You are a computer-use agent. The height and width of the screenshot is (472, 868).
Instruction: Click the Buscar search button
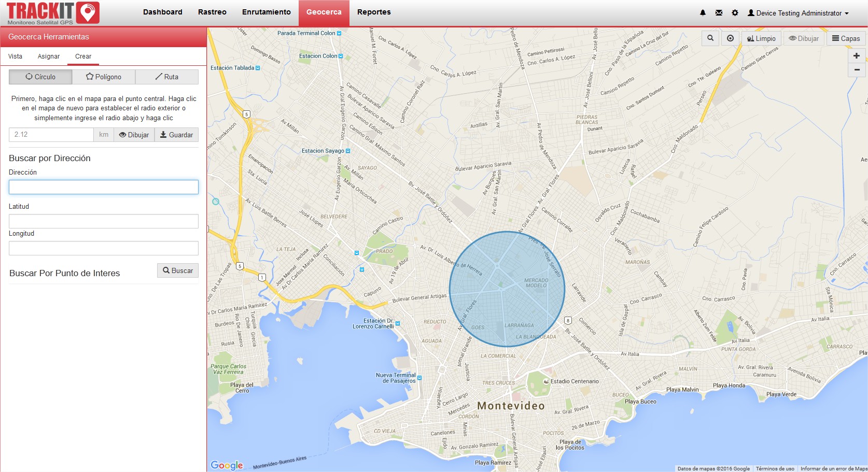click(x=178, y=270)
